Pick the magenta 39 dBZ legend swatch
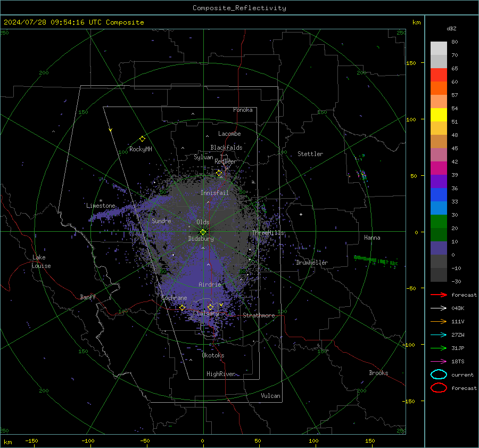The width and height of the screenshot is (479, 448). 439,168
